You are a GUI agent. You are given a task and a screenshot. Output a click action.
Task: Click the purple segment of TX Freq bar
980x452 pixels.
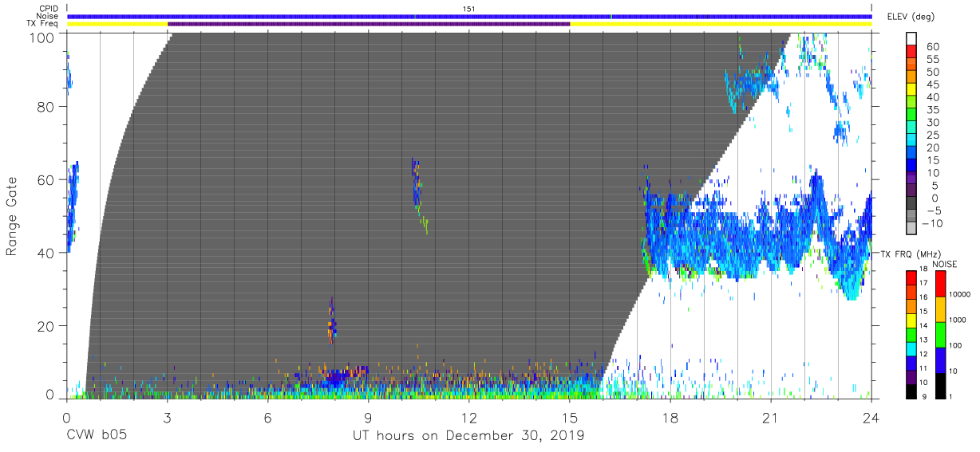369,24
